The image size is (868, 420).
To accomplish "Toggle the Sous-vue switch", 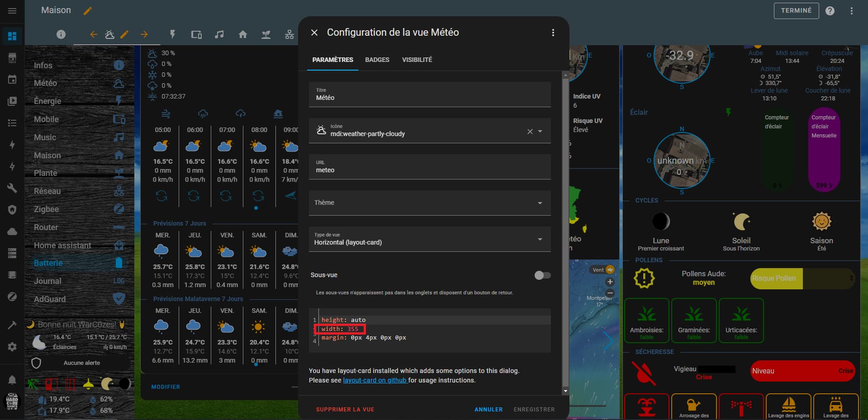I will [x=542, y=275].
